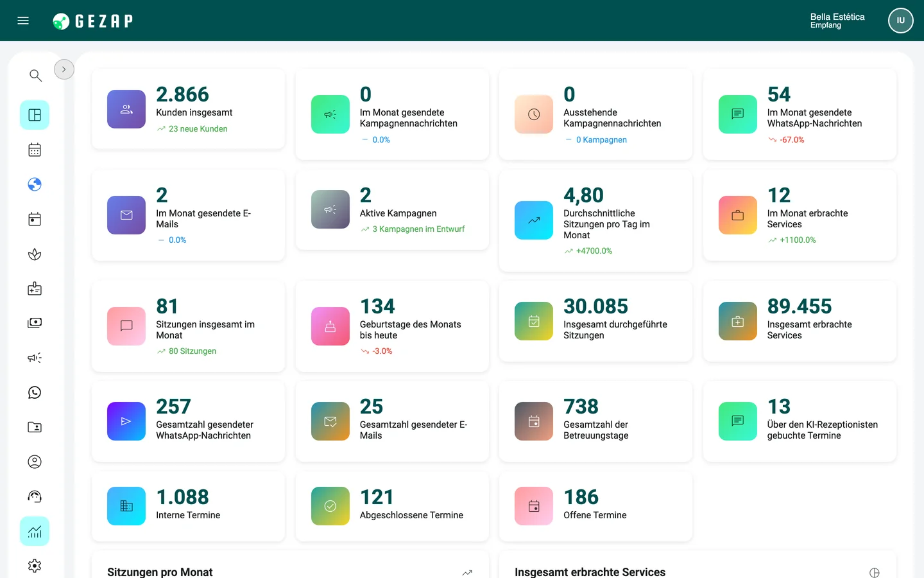Screen dimensions: 924x578
Task: Click the '+4700.0%' sessions change value
Action: click(x=594, y=251)
